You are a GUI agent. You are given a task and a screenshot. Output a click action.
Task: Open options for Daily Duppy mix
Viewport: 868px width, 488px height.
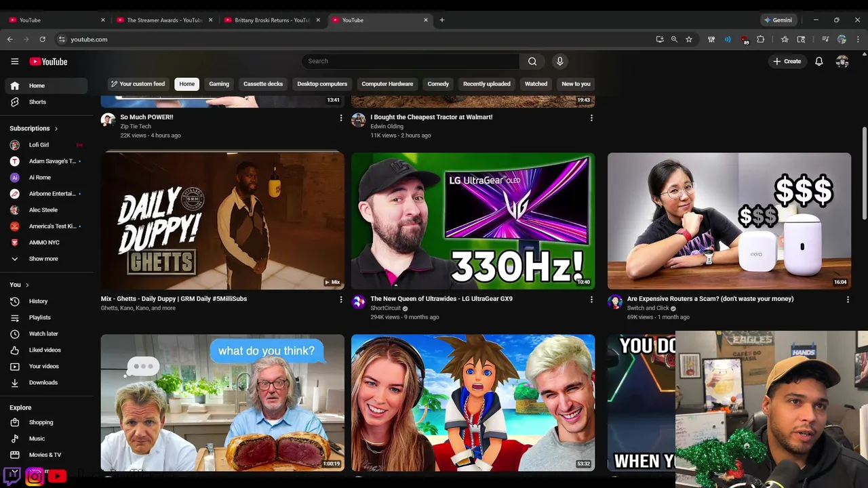(341, 300)
